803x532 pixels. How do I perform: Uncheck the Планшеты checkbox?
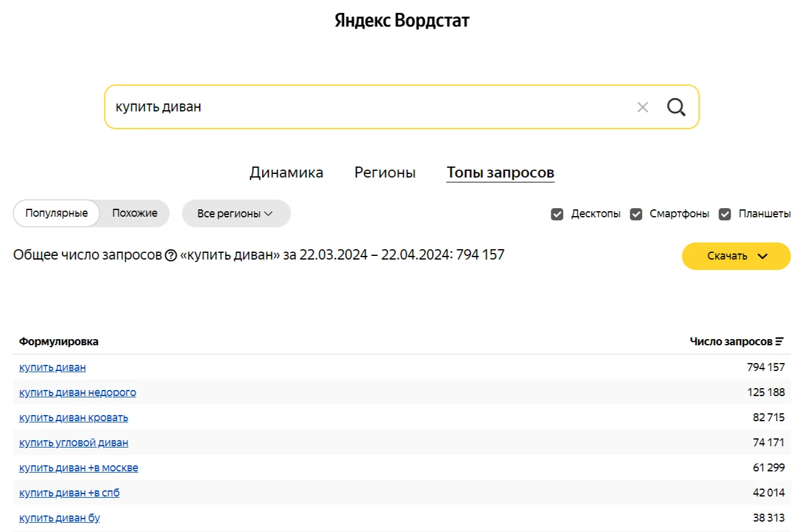725,214
